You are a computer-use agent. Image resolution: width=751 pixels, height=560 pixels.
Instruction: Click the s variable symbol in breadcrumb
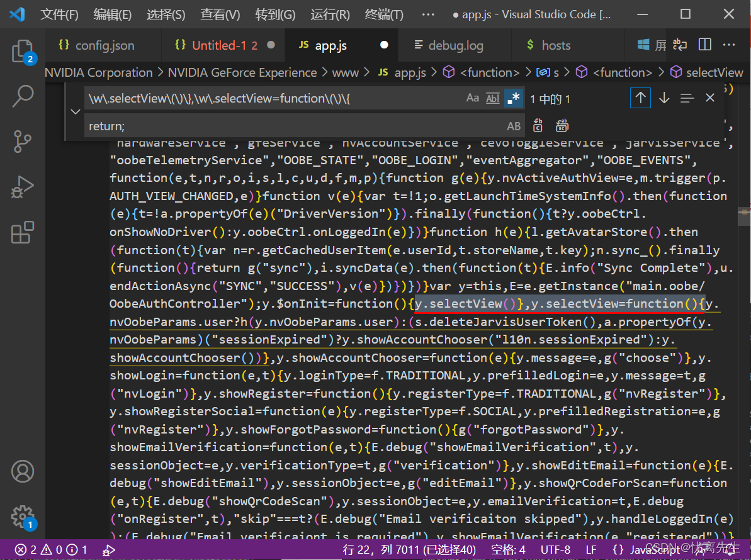click(548, 72)
